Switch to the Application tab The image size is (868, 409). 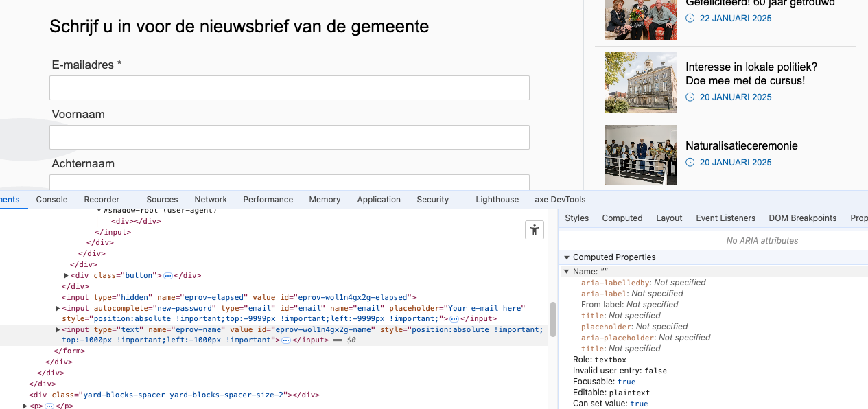(379, 200)
